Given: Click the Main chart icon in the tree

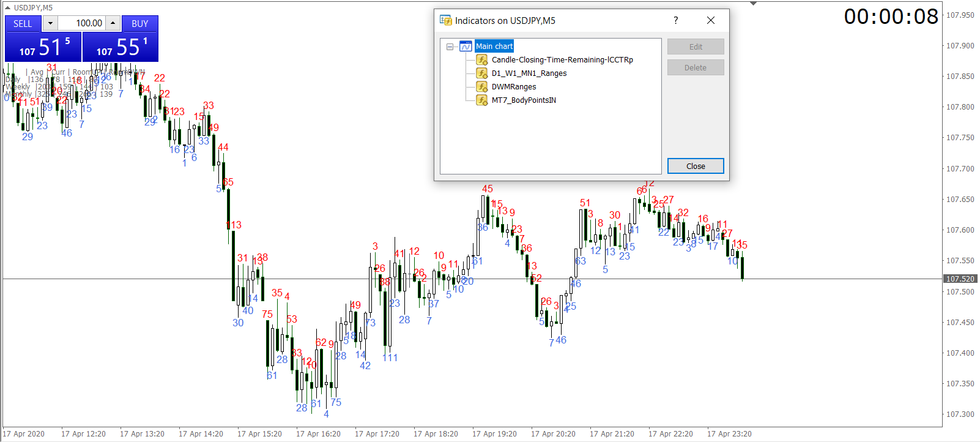Looking at the screenshot, I should coord(466,47).
